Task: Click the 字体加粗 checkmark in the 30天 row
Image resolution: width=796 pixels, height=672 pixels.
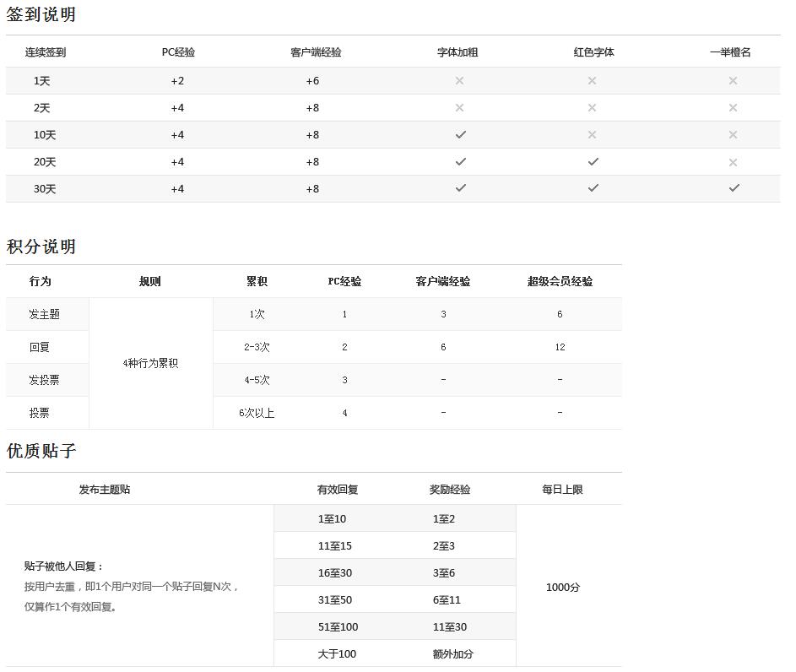Action: (460, 189)
